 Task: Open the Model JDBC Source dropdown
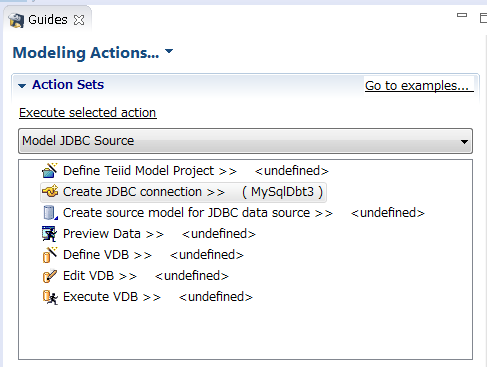click(x=245, y=141)
